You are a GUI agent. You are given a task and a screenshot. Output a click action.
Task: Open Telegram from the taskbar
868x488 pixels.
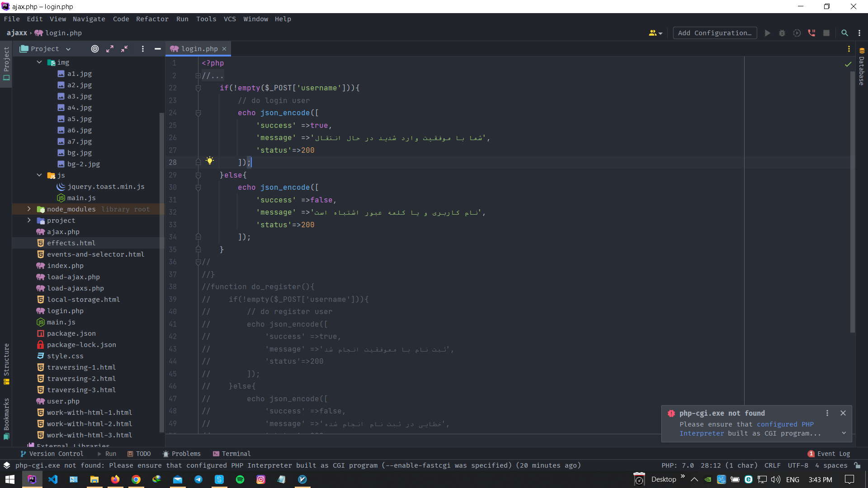pyautogui.click(x=198, y=479)
